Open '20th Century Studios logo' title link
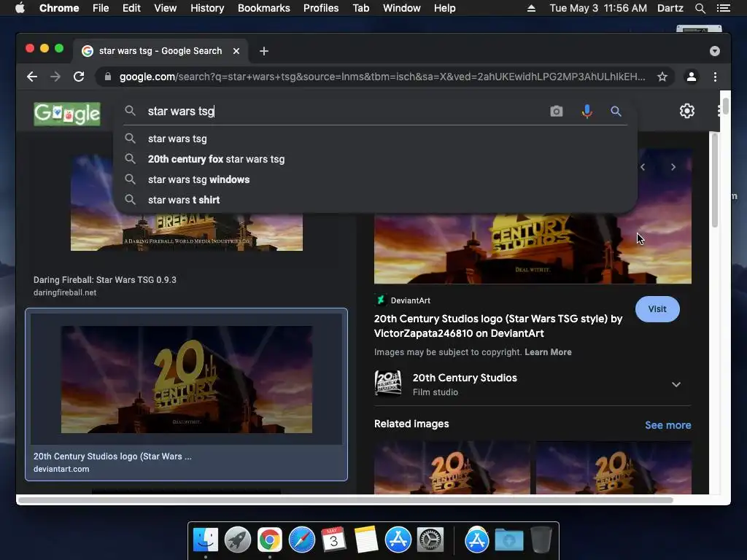The height and width of the screenshot is (560, 747). (x=498, y=326)
